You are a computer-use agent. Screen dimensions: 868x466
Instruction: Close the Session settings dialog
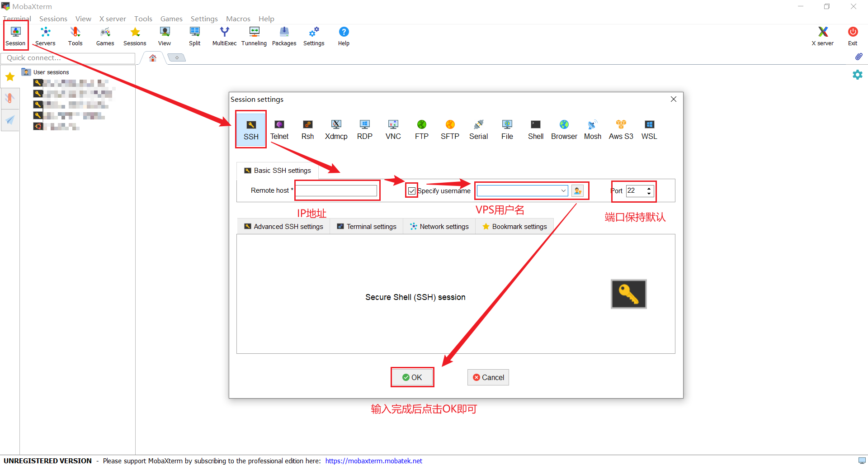click(x=674, y=99)
